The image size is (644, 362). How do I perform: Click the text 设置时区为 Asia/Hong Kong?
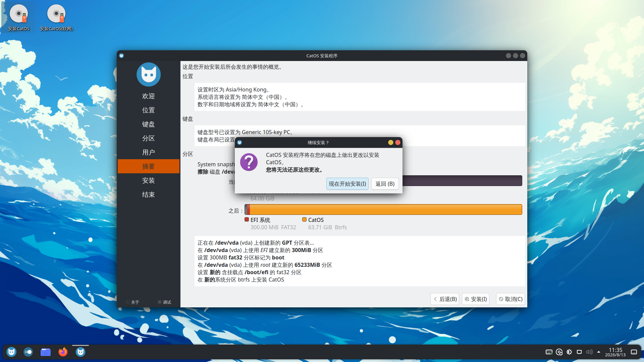233,90
